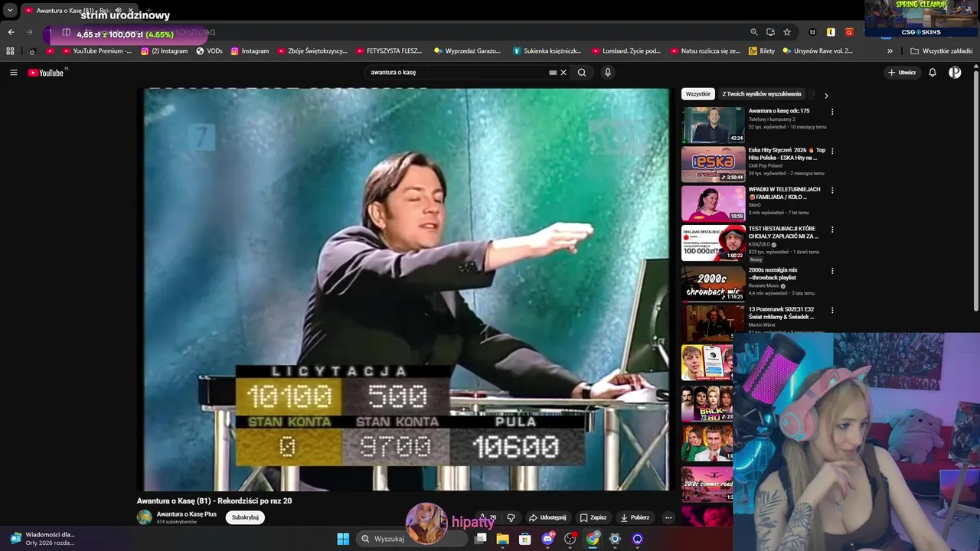Start voice search with the microphone

tap(608, 73)
